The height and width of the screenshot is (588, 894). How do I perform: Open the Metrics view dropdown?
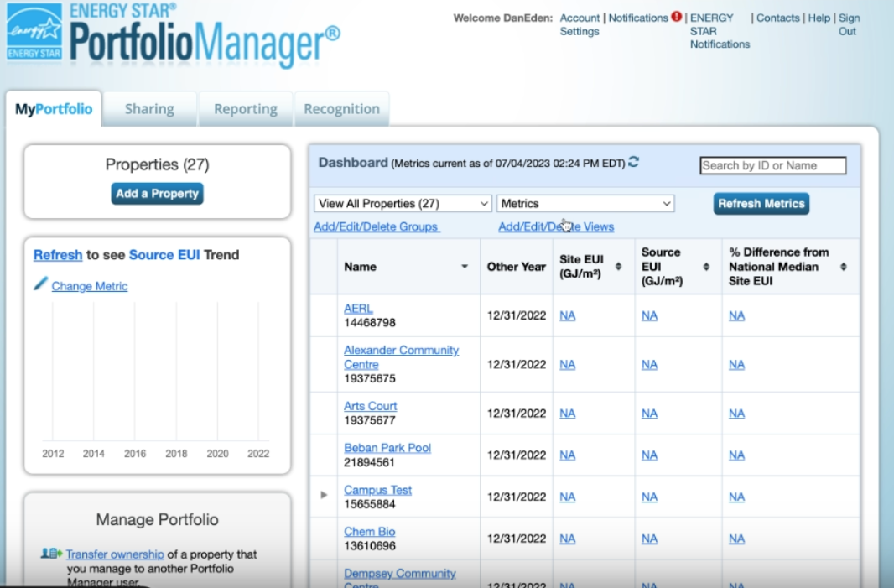585,204
